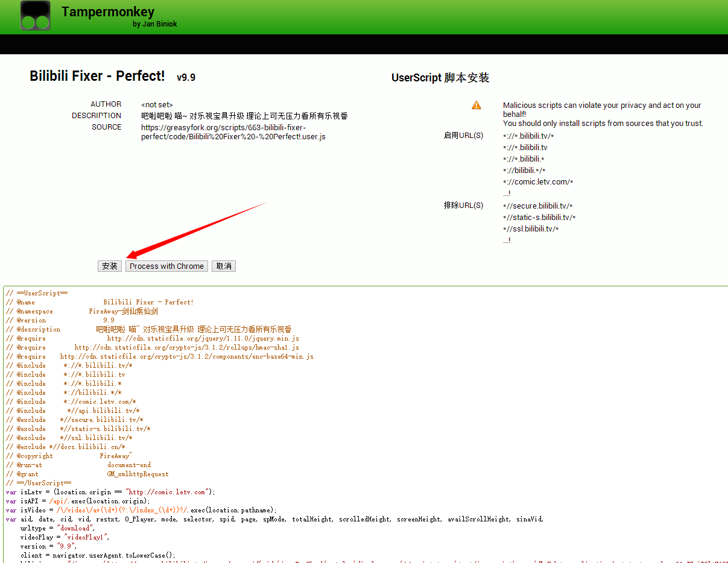This screenshot has width=728, height=563.
Task: Select '*://*.bilibili.tv/*' in the 启用URL(S) list
Action: point(528,136)
